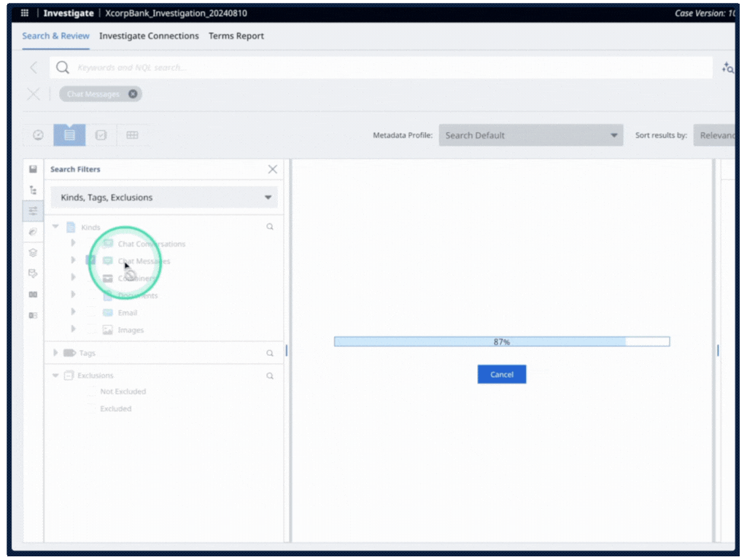
Task: Open the Metadata Profile Search Default dropdown
Action: 531,135
